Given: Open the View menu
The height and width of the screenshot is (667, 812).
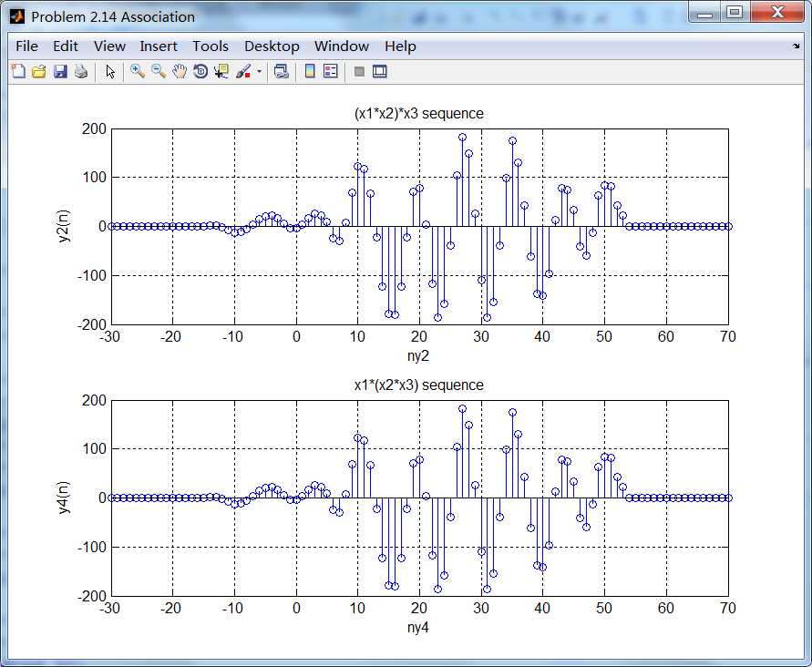Looking at the screenshot, I should [x=109, y=46].
